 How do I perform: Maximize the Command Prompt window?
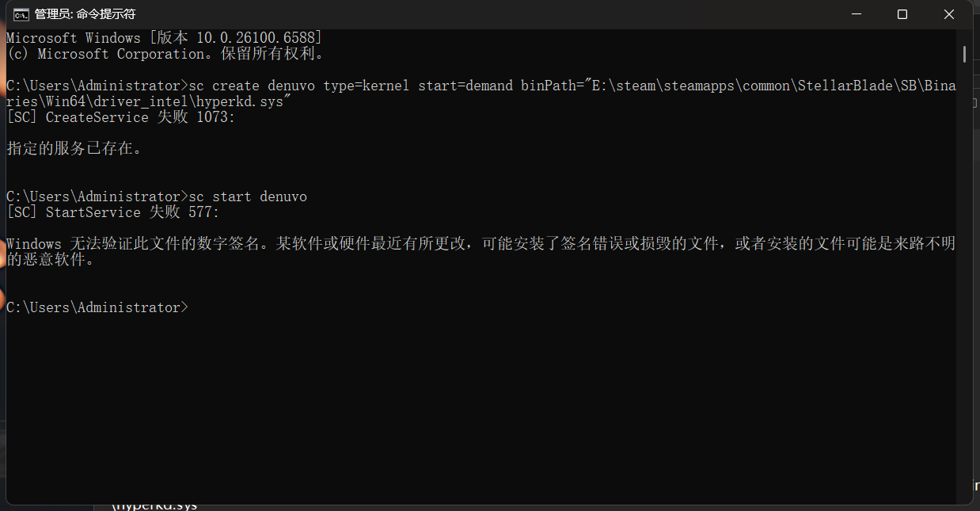click(902, 14)
